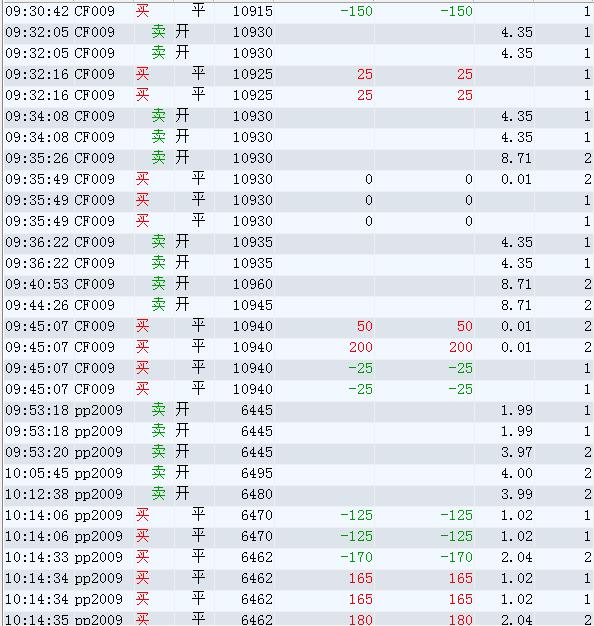Click the price cell showing 10915
594x626 pixels.
(253, 11)
